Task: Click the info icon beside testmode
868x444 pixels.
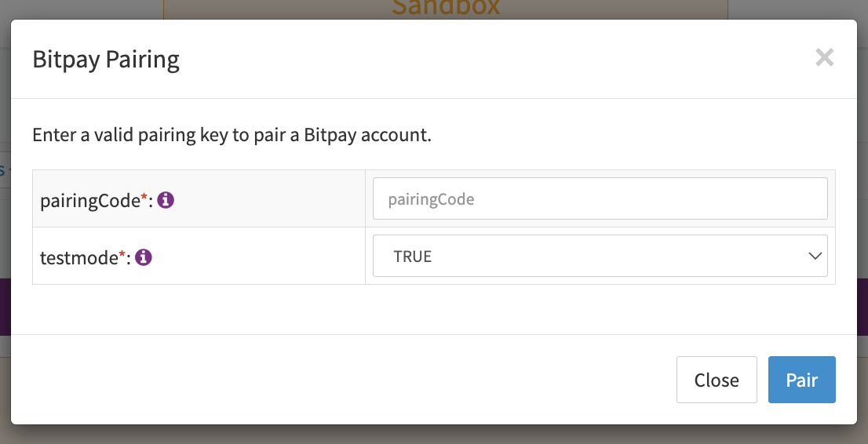Action: pyautogui.click(x=144, y=257)
